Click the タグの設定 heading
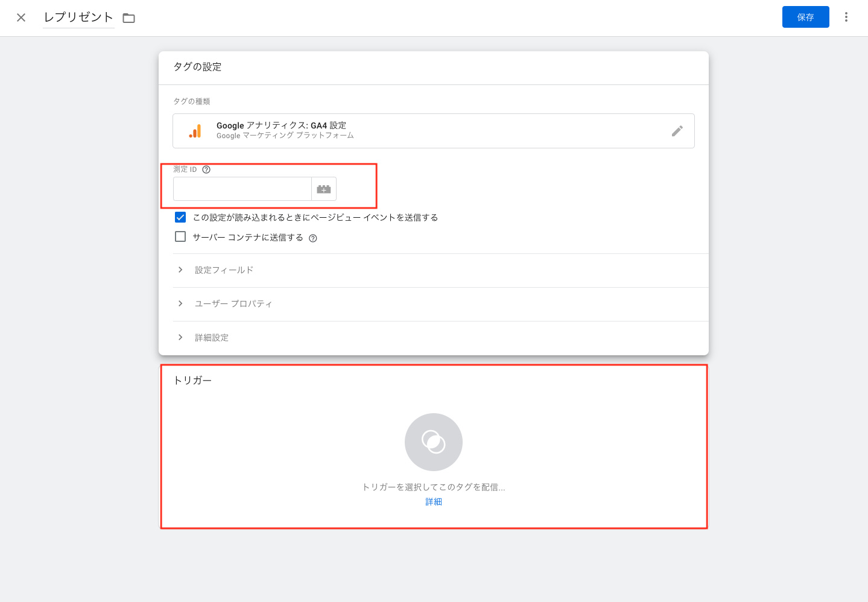Screen dimensions: 868x602 [197, 67]
